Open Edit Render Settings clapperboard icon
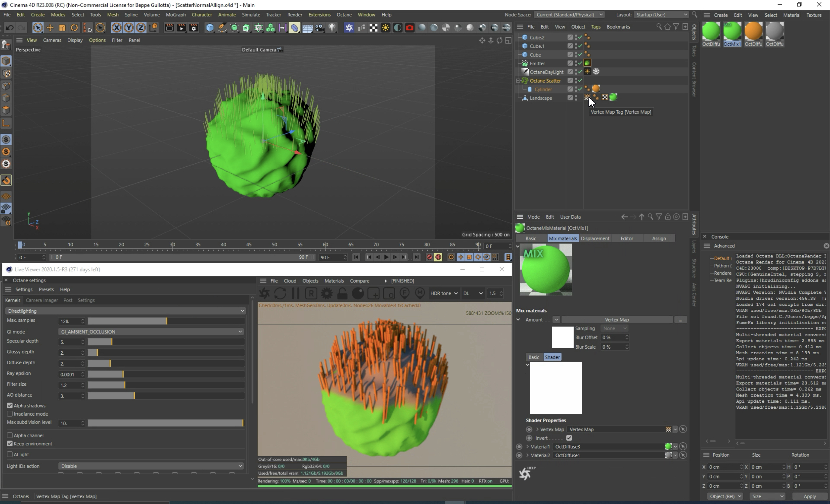 click(x=193, y=28)
